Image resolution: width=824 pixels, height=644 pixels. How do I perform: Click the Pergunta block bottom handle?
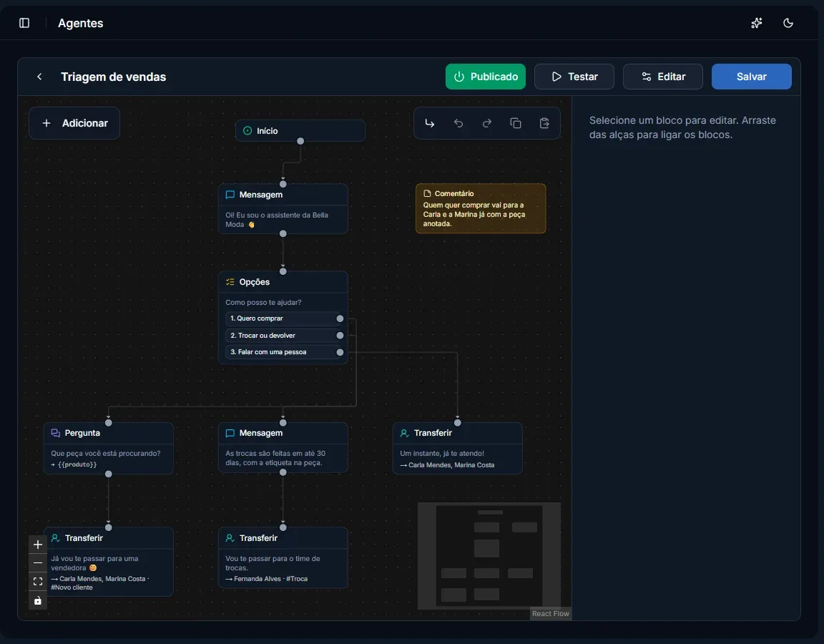click(x=108, y=474)
